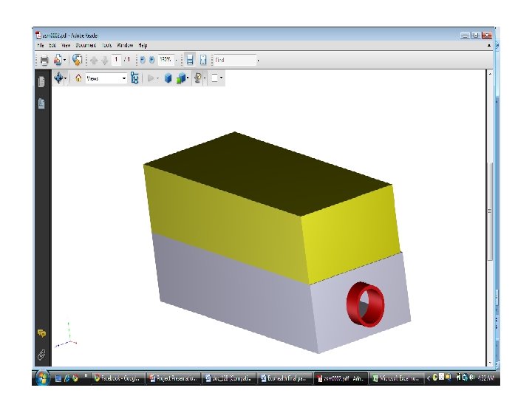Open the lighting options dropdown
The width and height of the screenshot is (532, 399).
click(x=205, y=79)
